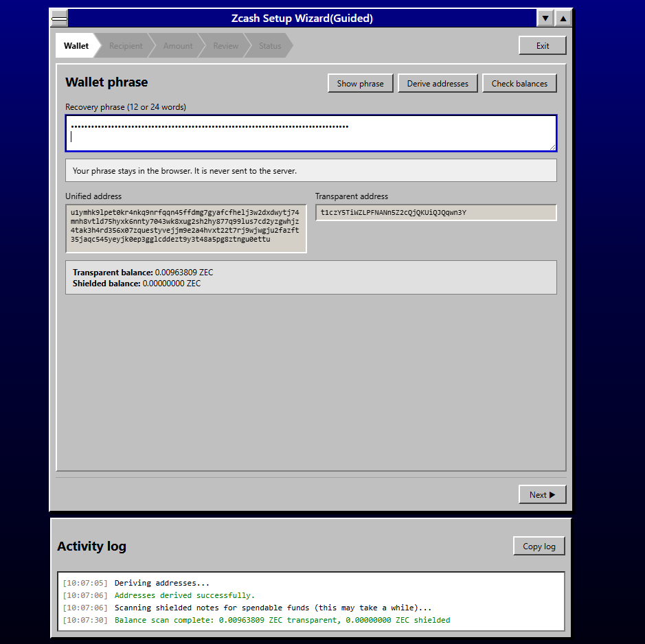Proceed with the Next button
645x644 pixels.
click(542, 495)
